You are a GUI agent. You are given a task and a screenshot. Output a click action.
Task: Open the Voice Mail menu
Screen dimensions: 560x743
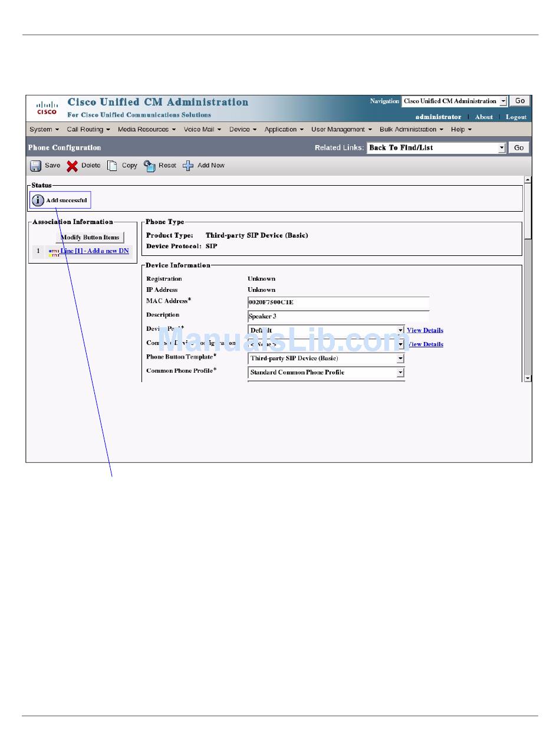[x=202, y=130]
